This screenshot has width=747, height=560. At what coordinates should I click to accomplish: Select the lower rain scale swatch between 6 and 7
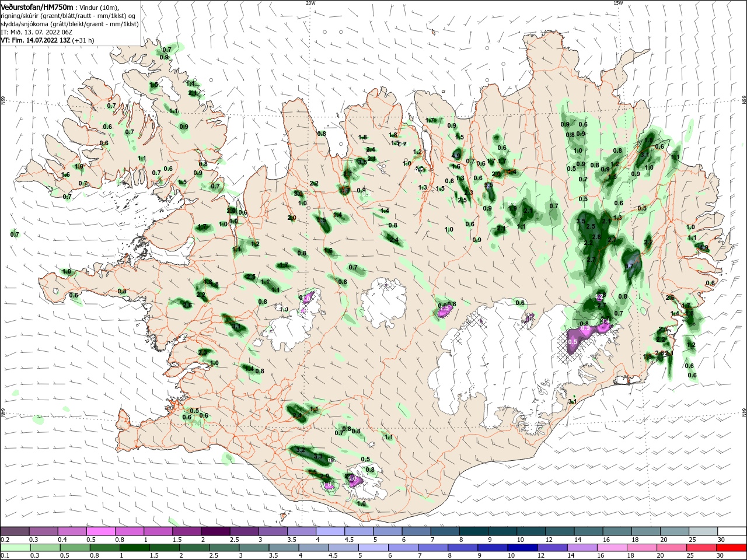[403, 548]
